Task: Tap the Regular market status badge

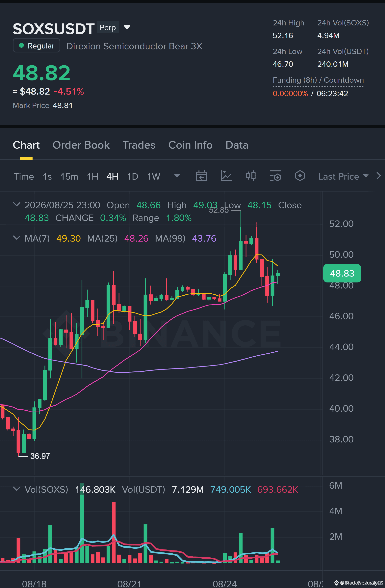Action: (x=37, y=45)
